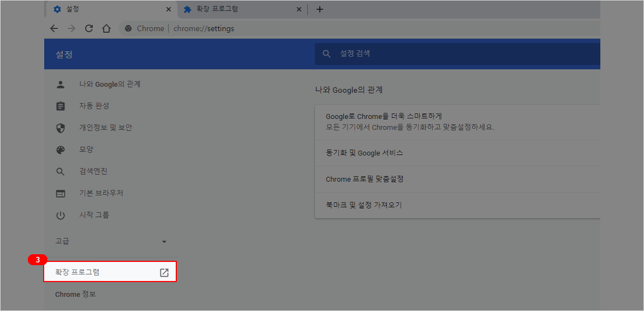Click 검색엔진 magnifier icon in sidebar
Viewport: 644px width, 311px height.
click(61, 171)
